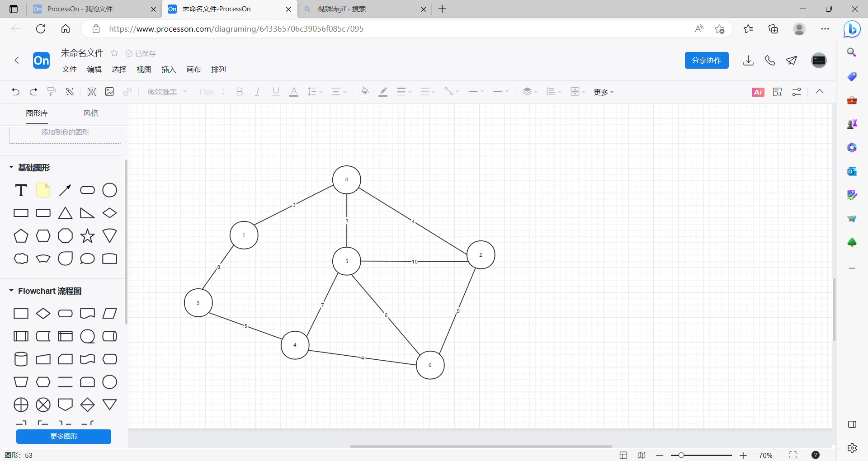Select graph node 5 on the canvas
The image size is (868, 461).
pyautogui.click(x=347, y=261)
